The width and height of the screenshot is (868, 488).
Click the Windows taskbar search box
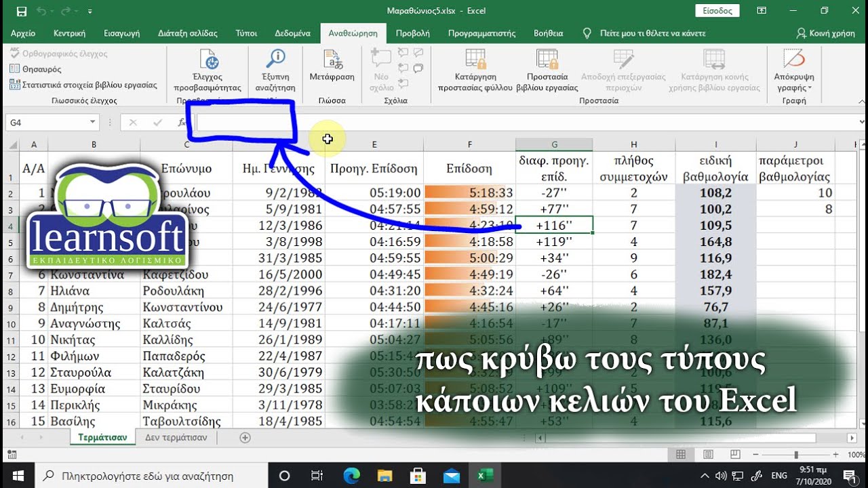[x=151, y=476]
